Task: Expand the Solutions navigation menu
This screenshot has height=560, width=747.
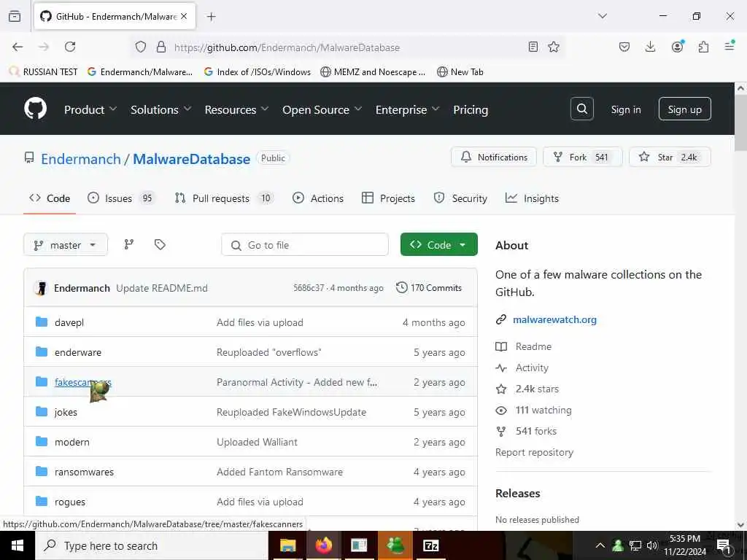Action: click(x=161, y=109)
